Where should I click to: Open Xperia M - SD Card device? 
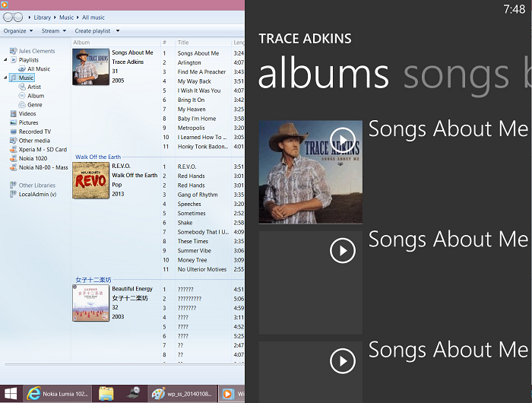43,150
